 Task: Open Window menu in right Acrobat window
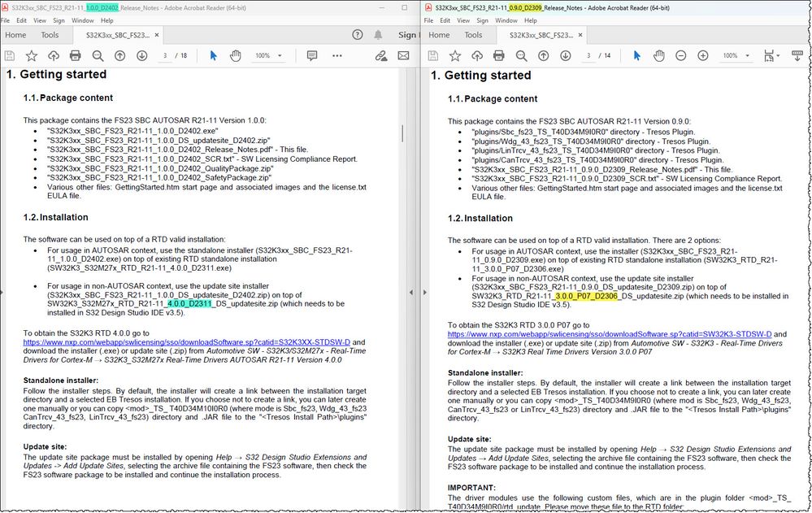pyautogui.click(x=506, y=20)
